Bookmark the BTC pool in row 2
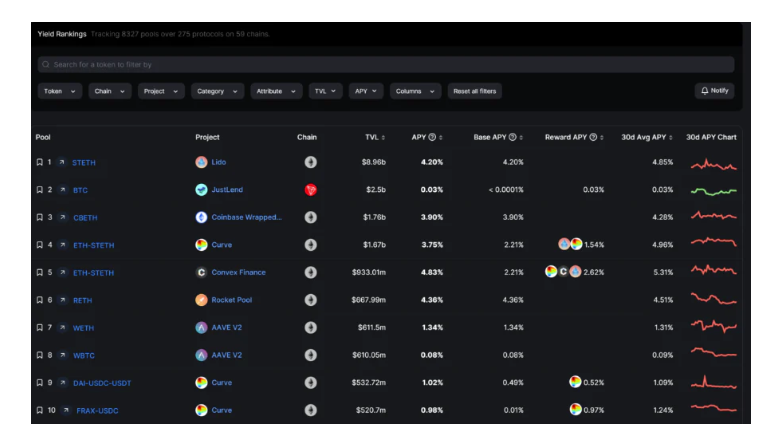 click(39, 190)
